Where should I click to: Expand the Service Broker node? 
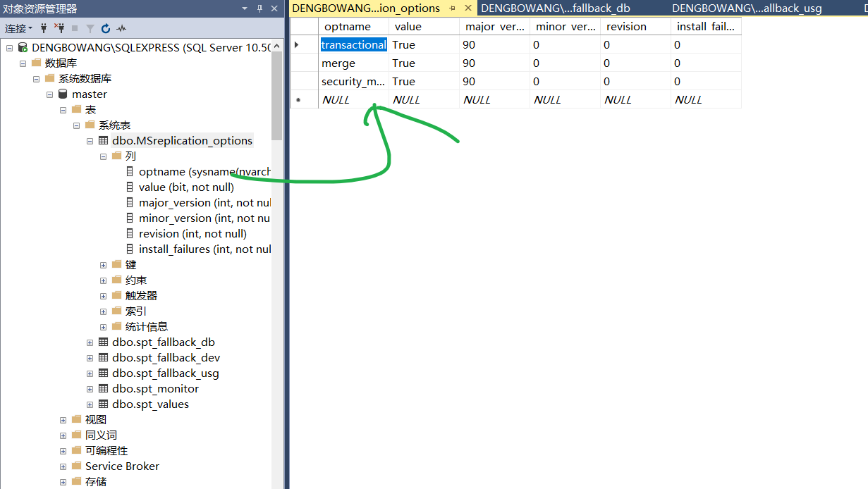63,466
